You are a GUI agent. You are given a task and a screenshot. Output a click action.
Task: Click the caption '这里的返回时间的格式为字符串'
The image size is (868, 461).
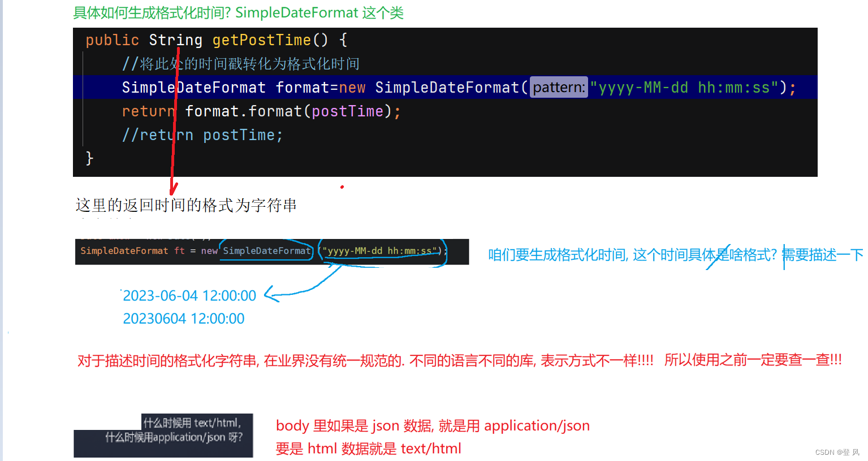coord(186,205)
